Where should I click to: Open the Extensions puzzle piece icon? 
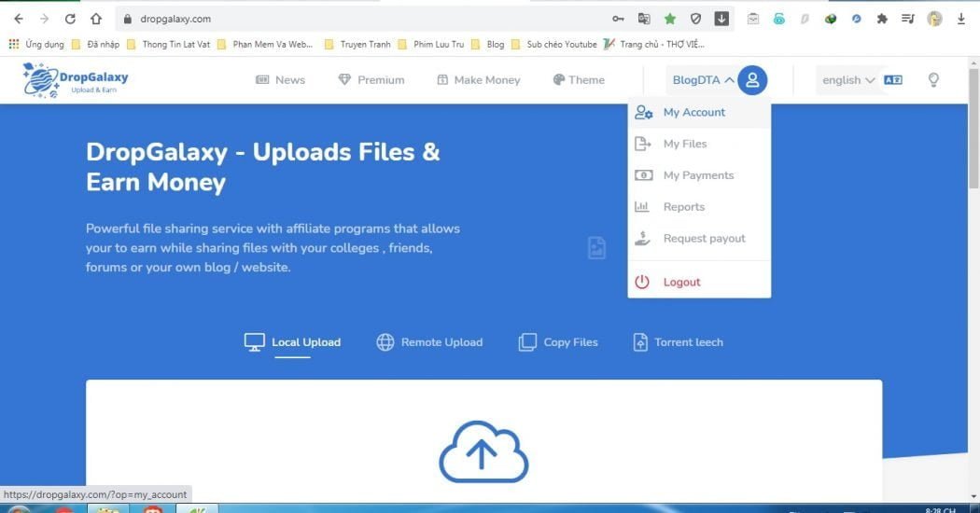882,19
